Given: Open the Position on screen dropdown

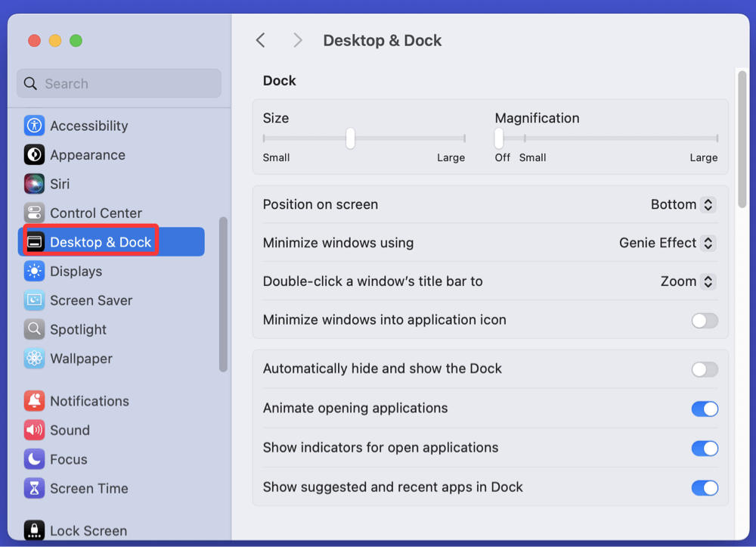Looking at the screenshot, I should pos(683,204).
